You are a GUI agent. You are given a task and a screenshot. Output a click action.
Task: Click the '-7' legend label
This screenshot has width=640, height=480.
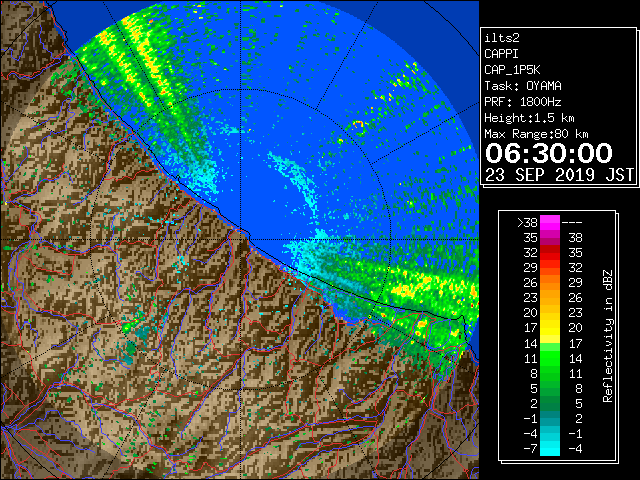pyautogui.click(x=530, y=449)
